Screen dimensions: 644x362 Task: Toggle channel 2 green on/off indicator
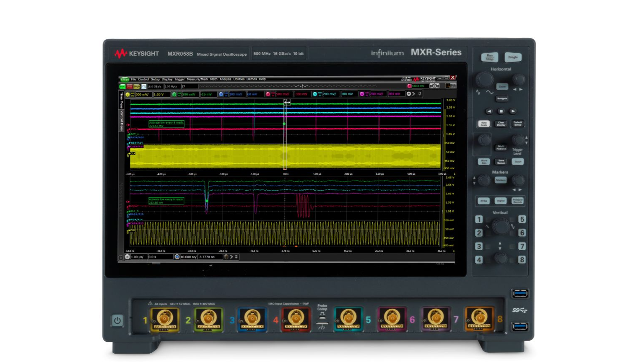pyautogui.click(x=174, y=94)
